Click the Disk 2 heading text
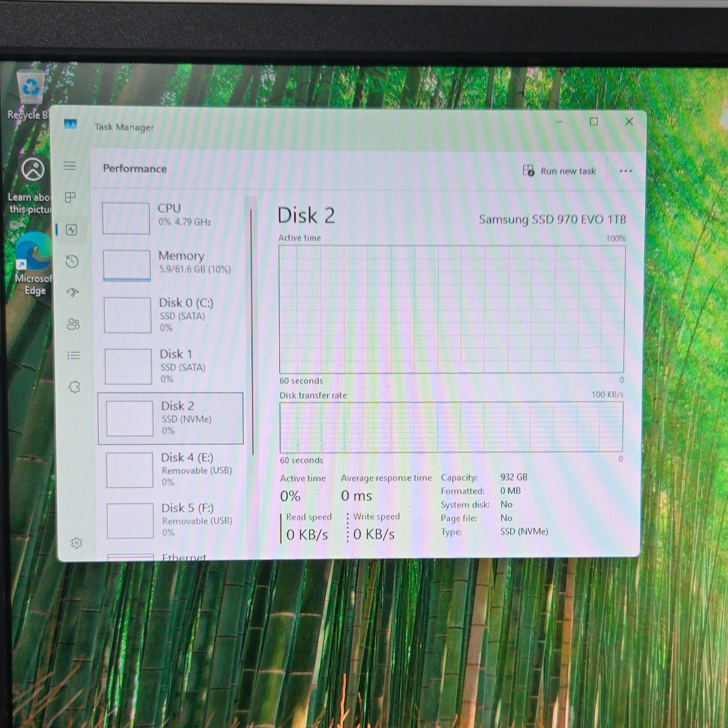Viewport: 728px width, 728px height. 306,216
